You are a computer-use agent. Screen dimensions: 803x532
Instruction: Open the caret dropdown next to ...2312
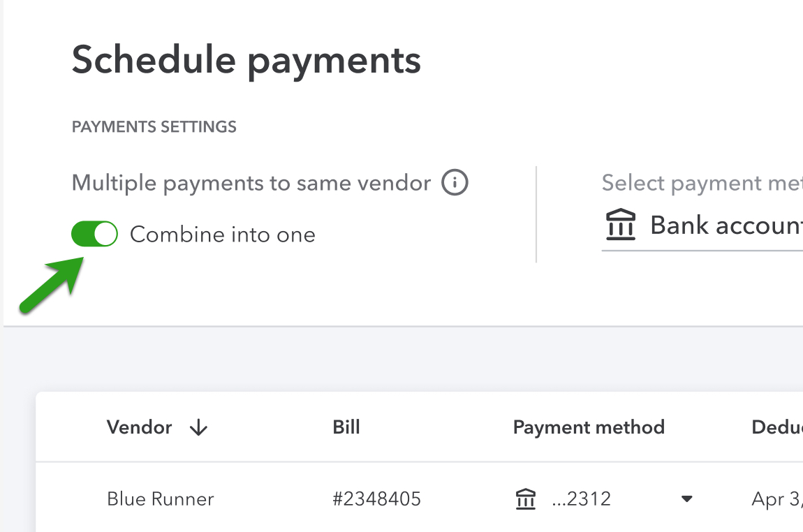686,499
